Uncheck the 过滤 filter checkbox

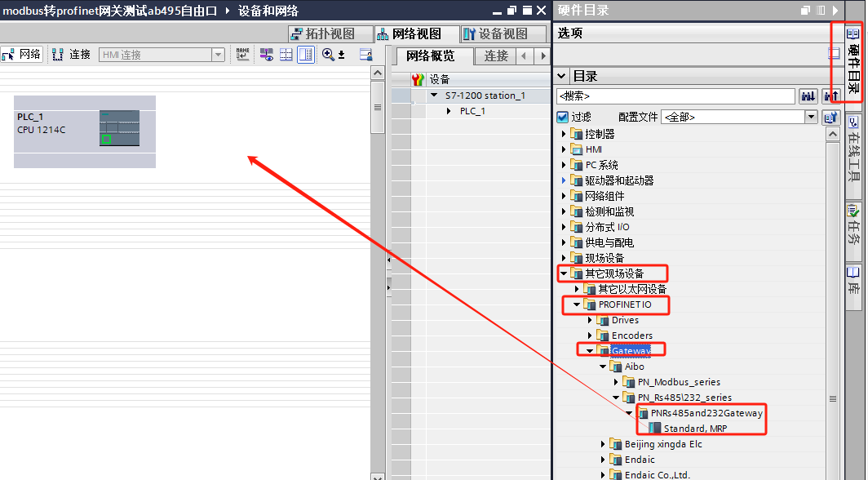point(562,117)
